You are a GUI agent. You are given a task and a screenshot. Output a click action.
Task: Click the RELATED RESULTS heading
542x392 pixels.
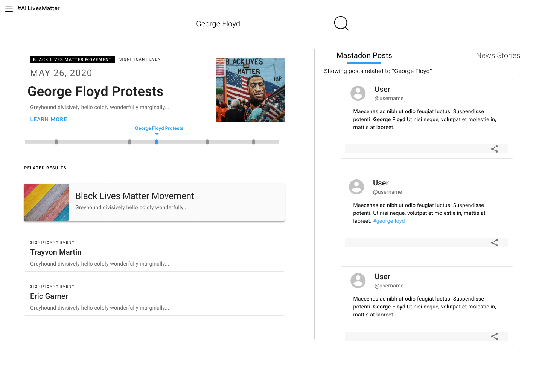(45, 168)
